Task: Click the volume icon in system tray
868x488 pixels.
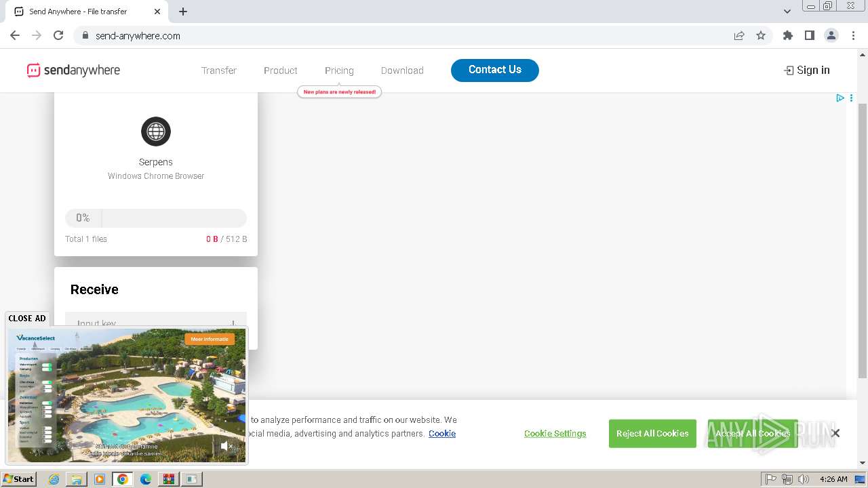Action: click(x=804, y=479)
